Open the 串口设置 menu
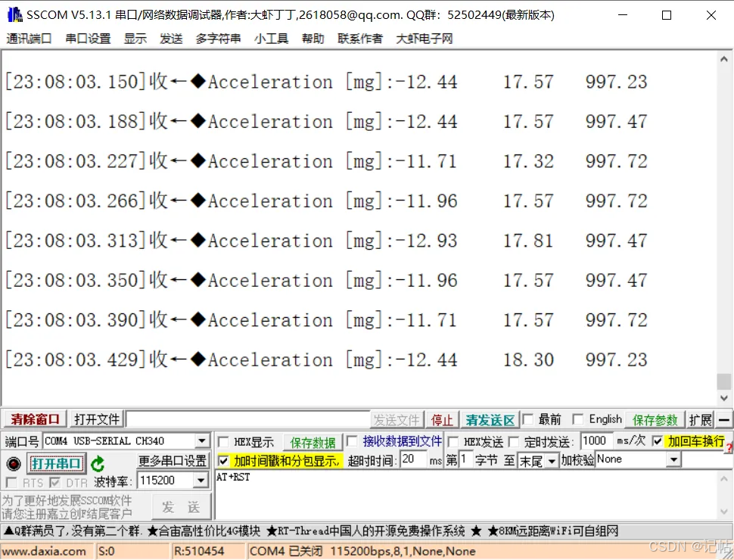This screenshot has height=560, width=734. [88, 39]
